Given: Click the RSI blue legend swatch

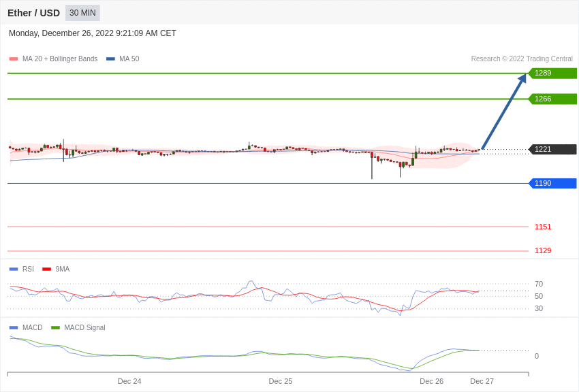Looking at the screenshot, I should pyautogui.click(x=14, y=269).
